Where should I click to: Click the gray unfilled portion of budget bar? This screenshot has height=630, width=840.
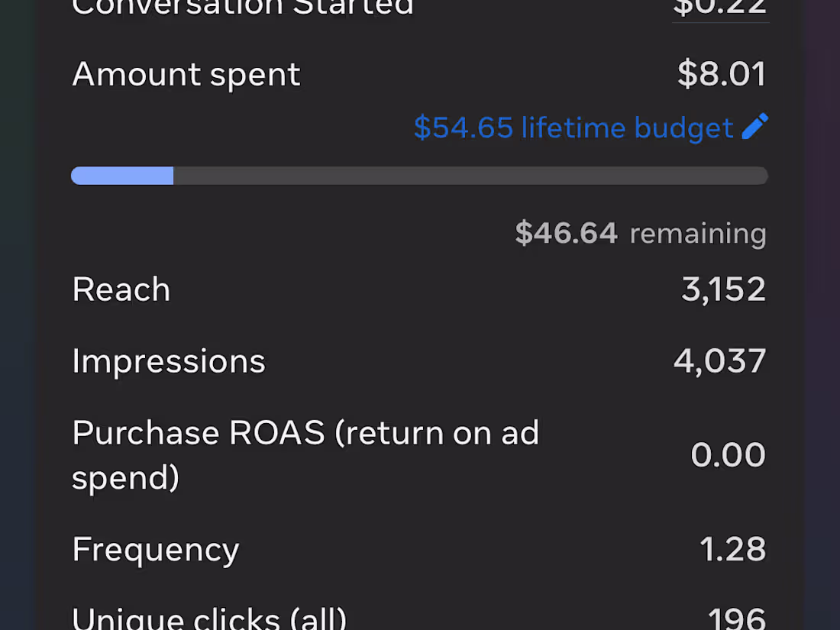[x=470, y=176]
